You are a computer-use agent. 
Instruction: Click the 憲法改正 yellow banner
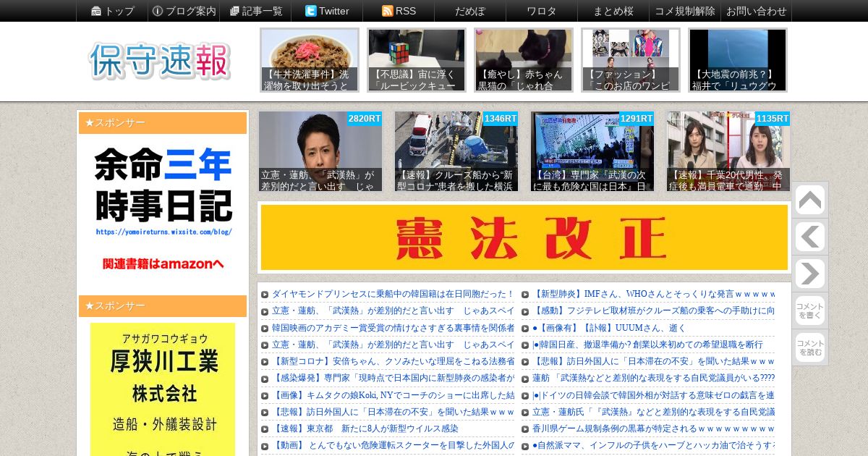pyautogui.click(x=524, y=237)
